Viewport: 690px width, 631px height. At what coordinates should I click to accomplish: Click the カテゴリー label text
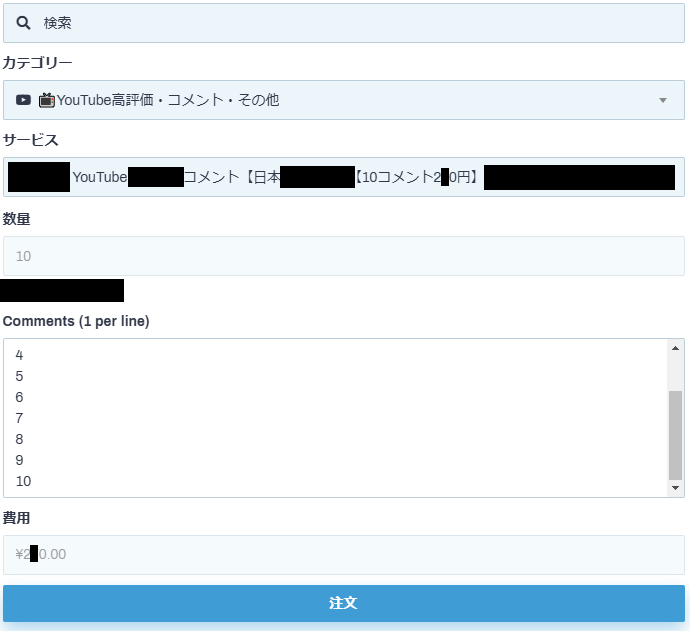[37, 63]
